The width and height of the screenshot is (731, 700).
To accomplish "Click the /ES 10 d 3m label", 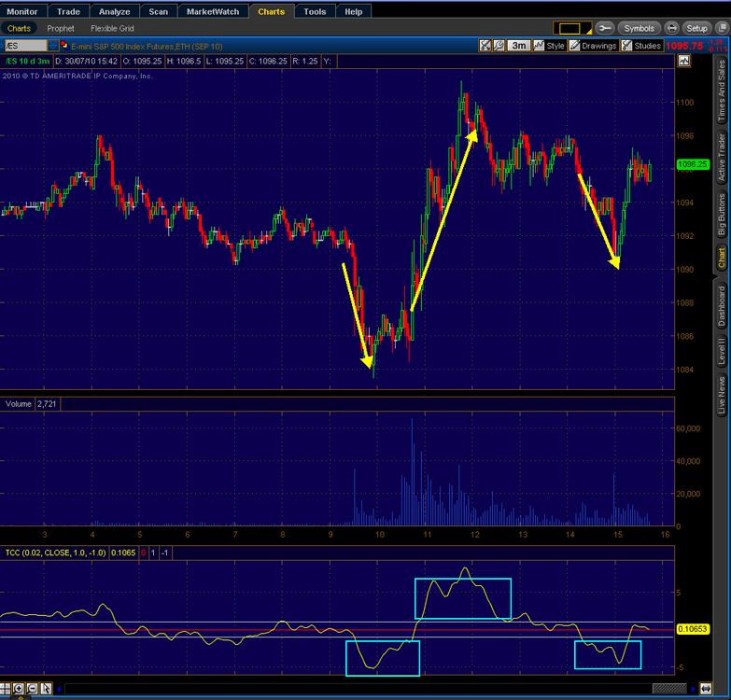I will coord(27,61).
